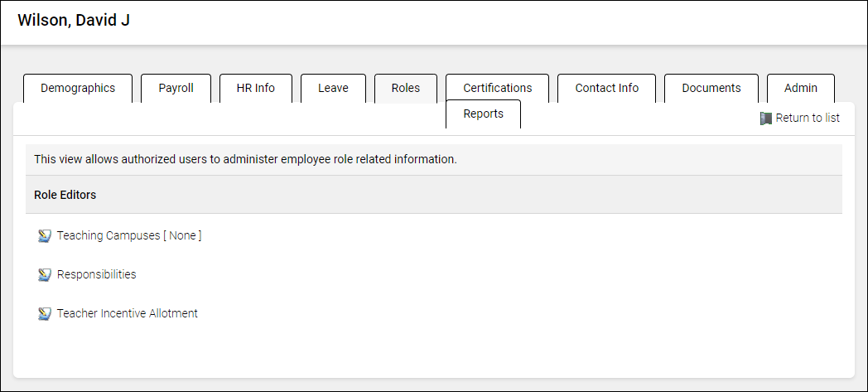Open the Teacher Incentive Allotment link

click(x=128, y=313)
